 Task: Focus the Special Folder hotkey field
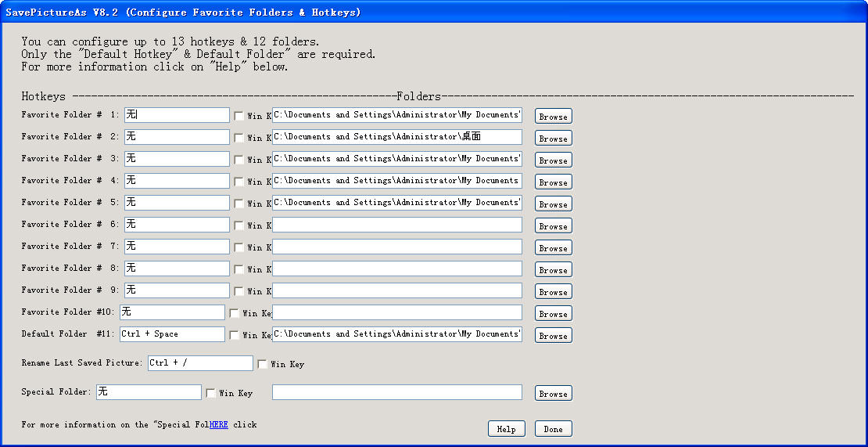coord(149,392)
